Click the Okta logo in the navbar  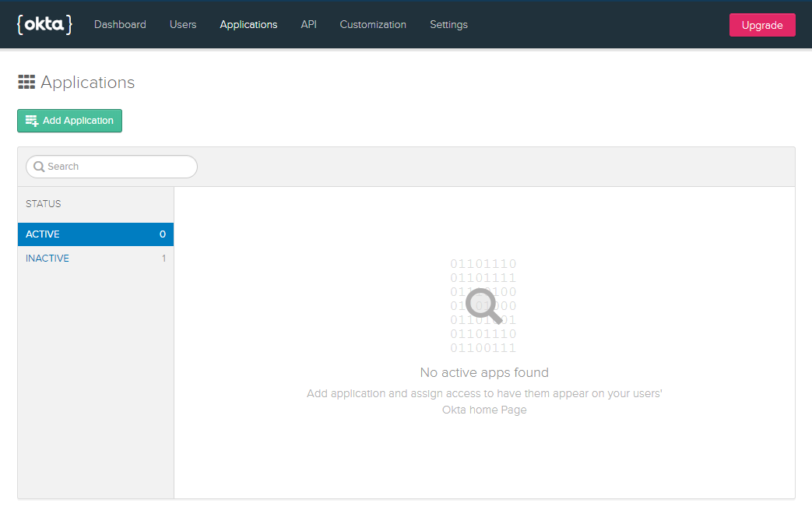44,24
